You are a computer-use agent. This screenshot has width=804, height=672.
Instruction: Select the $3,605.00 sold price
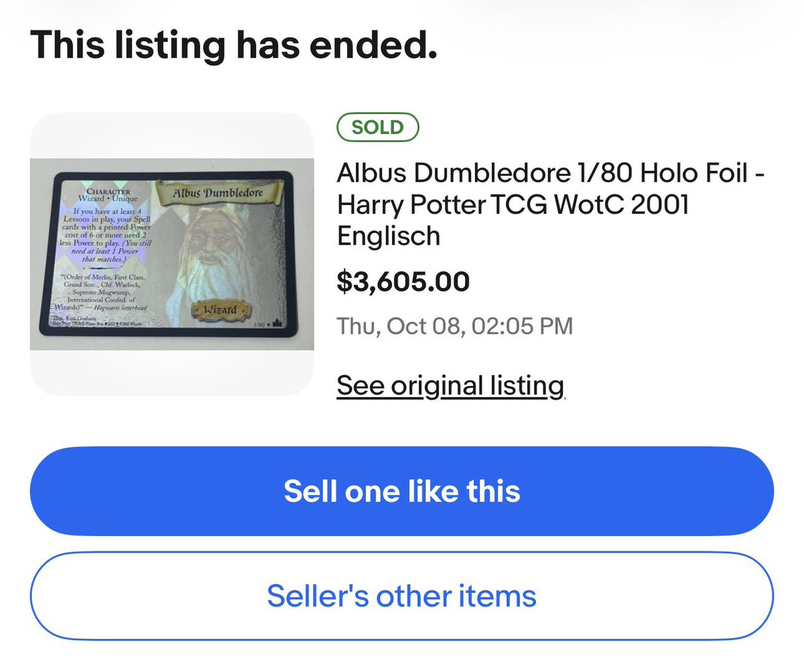403,281
